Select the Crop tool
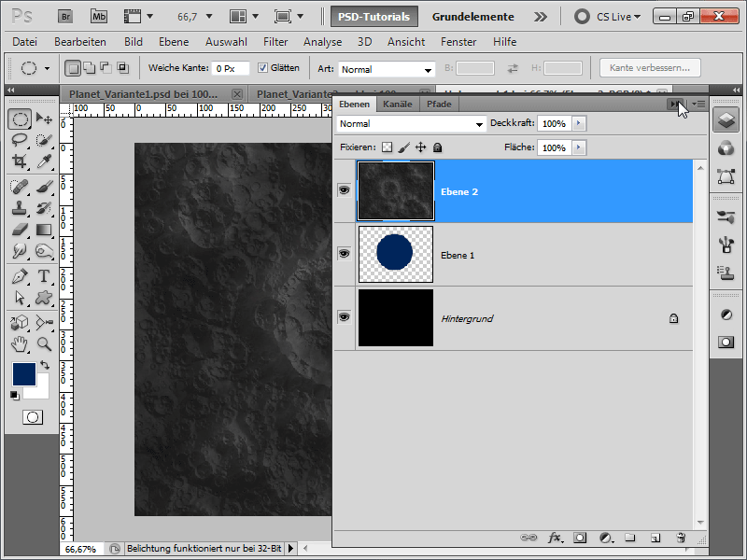Image resolution: width=747 pixels, height=560 pixels. coord(20,161)
